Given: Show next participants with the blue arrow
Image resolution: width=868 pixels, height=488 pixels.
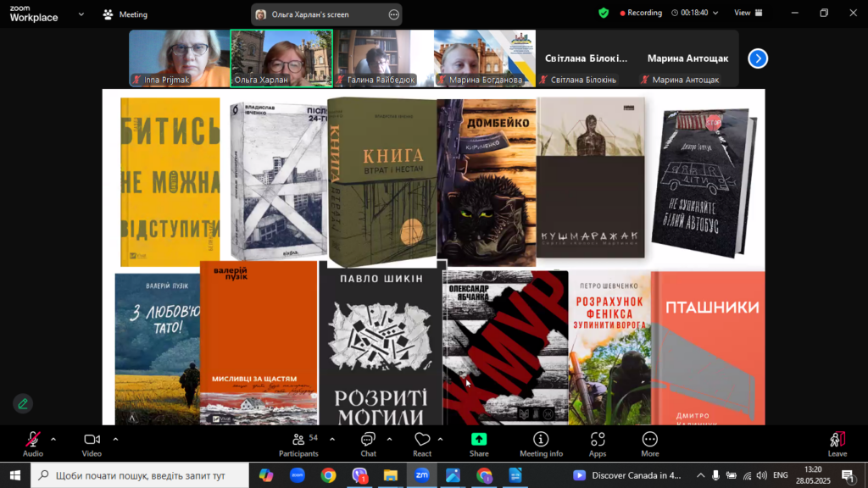Looking at the screenshot, I should tap(758, 58).
